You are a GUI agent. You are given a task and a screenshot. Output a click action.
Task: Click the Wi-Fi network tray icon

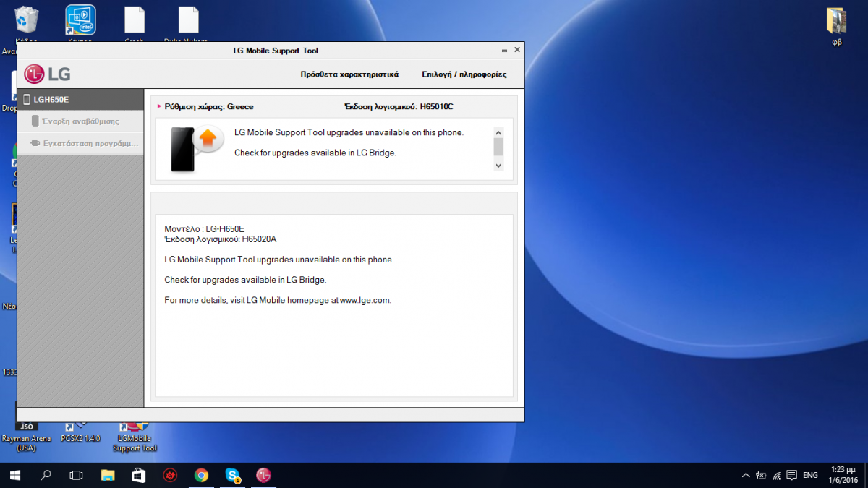tap(777, 475)
